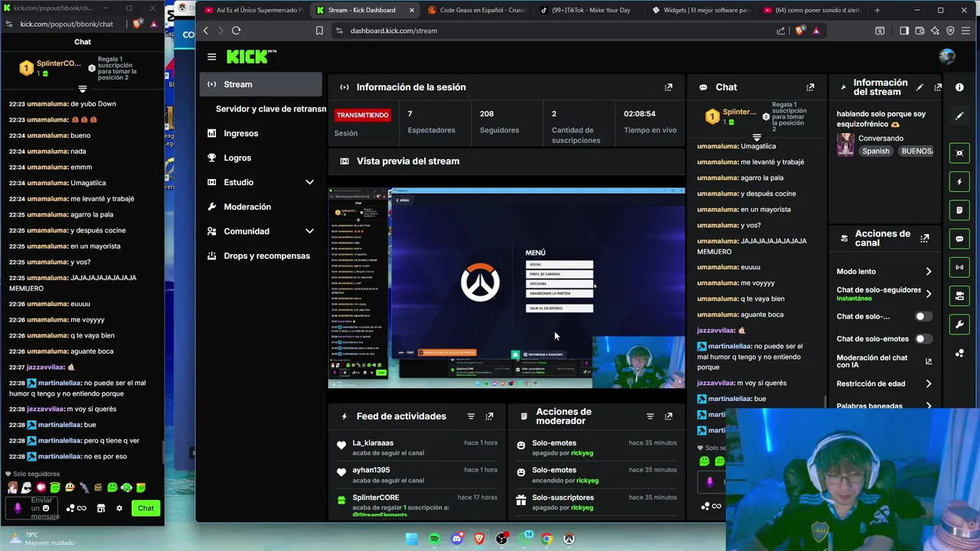The height and width of the screenshot is (551, 980).
Task: Open the Kick dashboard hamburger menu
Action: [x=211, y=57]
